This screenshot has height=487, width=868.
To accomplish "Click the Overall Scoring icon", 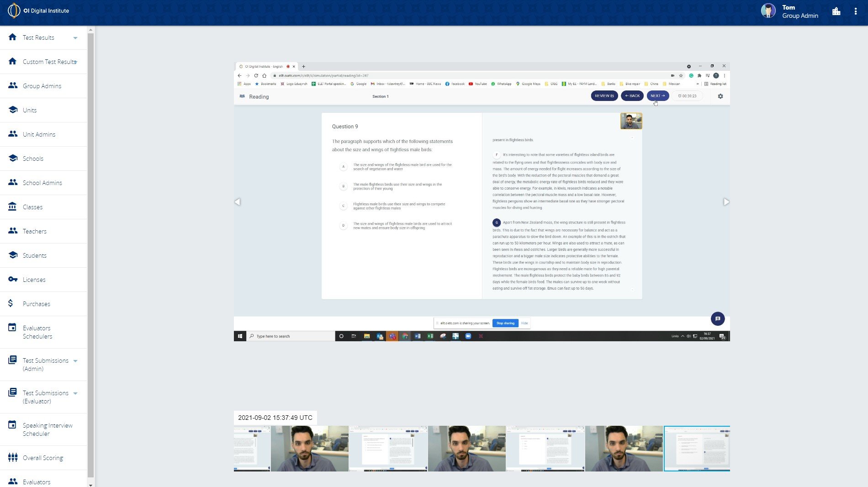I will (x=12, y=457).
